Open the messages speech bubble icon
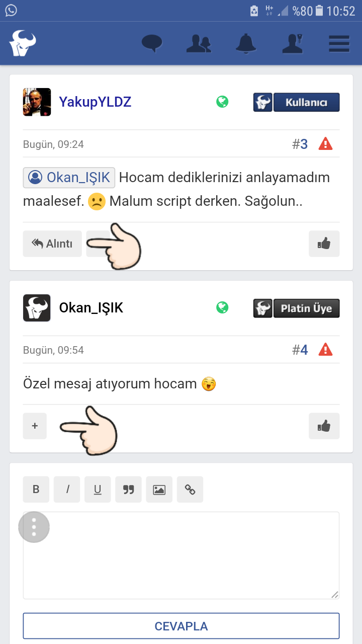This screenshot has height=644, width=362. click(152, 43)
